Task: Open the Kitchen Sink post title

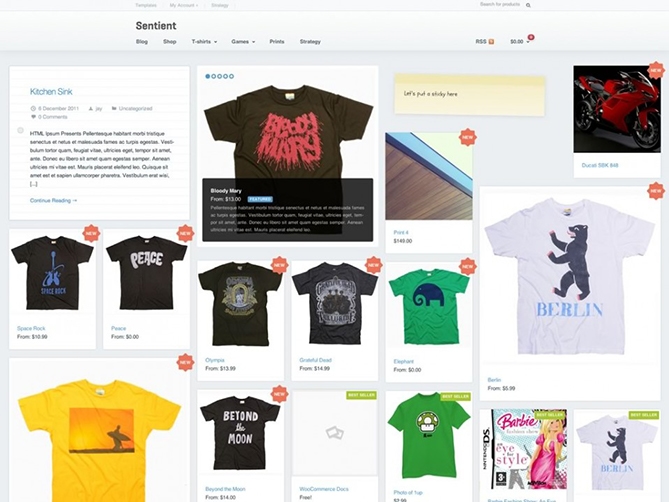Action: [51, 92]
